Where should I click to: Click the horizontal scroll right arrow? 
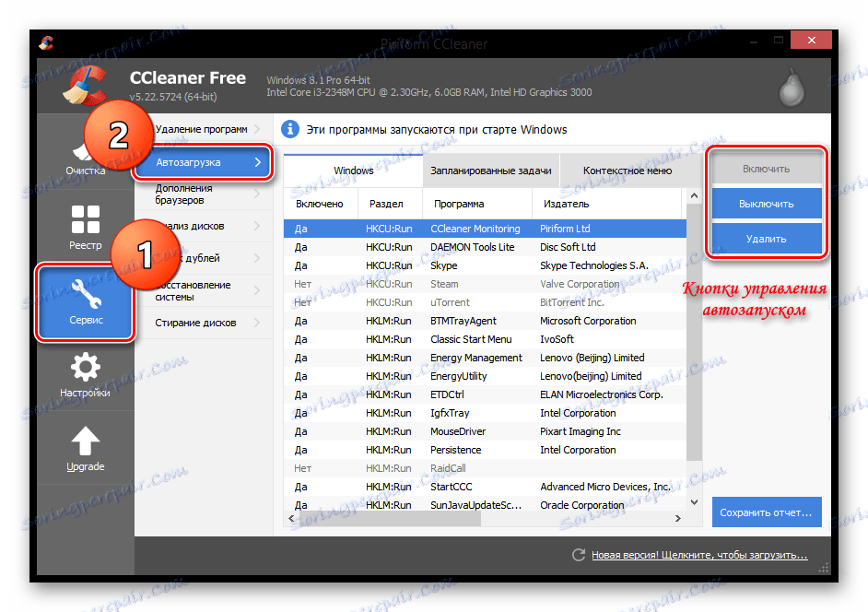click(678, 518)
